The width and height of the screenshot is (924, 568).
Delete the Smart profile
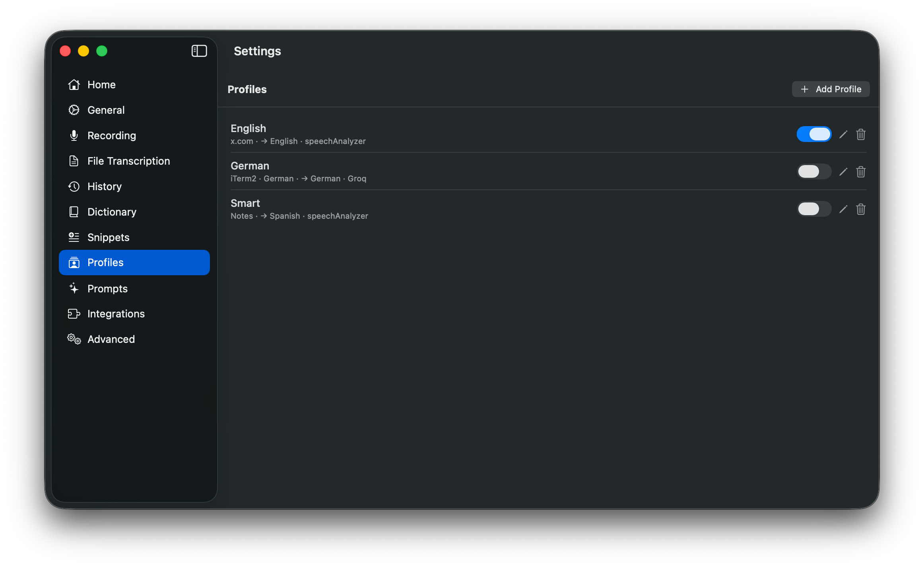[861, 209]
